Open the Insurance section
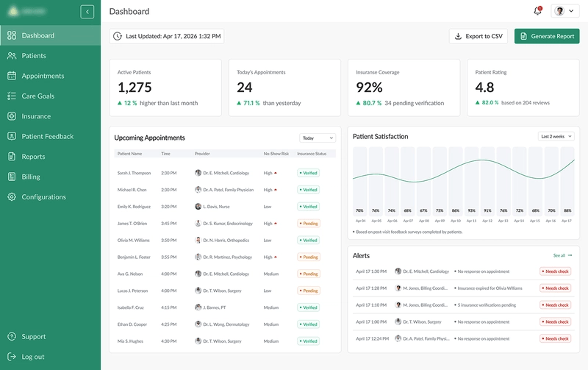588x370 pixels. (50, 116)
